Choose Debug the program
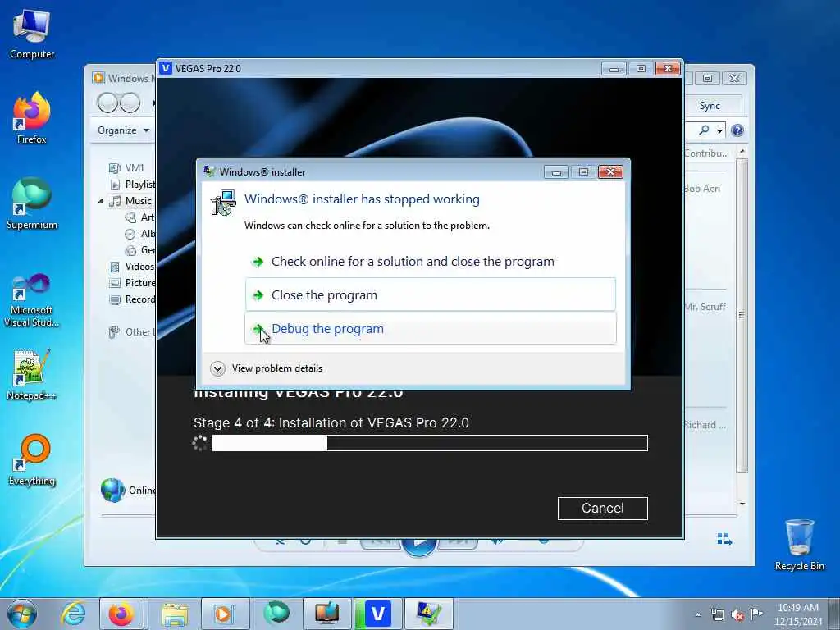Image resolution: width=840 pixels, height=630 pixels. pyautogui.click(x=430, y=328)
